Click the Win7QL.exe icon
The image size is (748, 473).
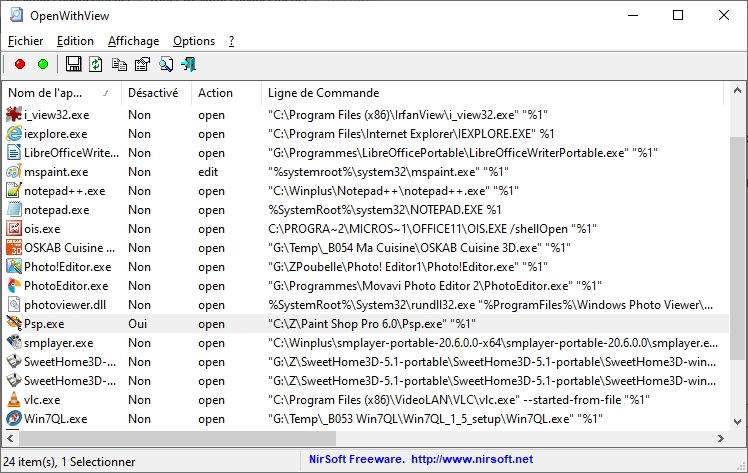14,419
